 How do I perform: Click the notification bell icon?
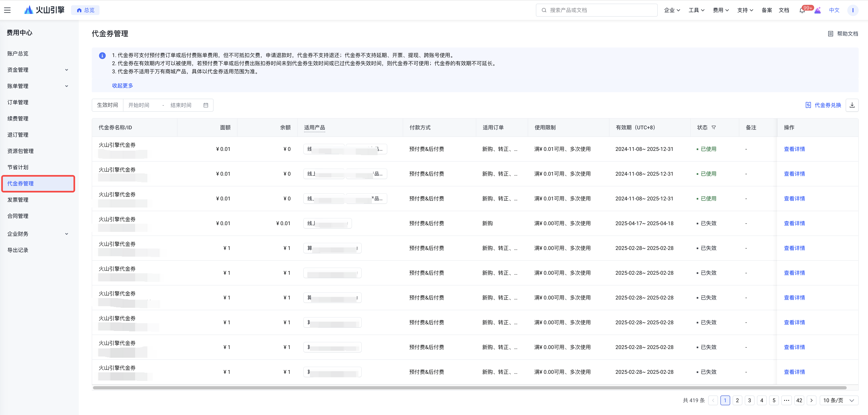tap(802, 10)
